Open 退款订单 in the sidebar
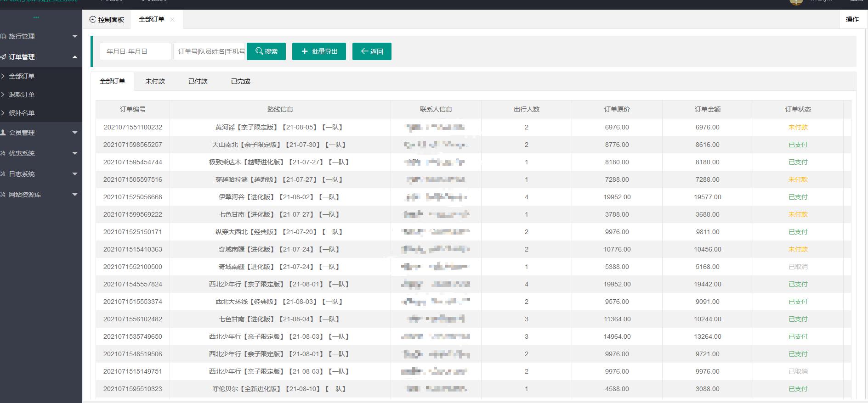This screenshot has height=403, width=868. (x=41, y=95)
